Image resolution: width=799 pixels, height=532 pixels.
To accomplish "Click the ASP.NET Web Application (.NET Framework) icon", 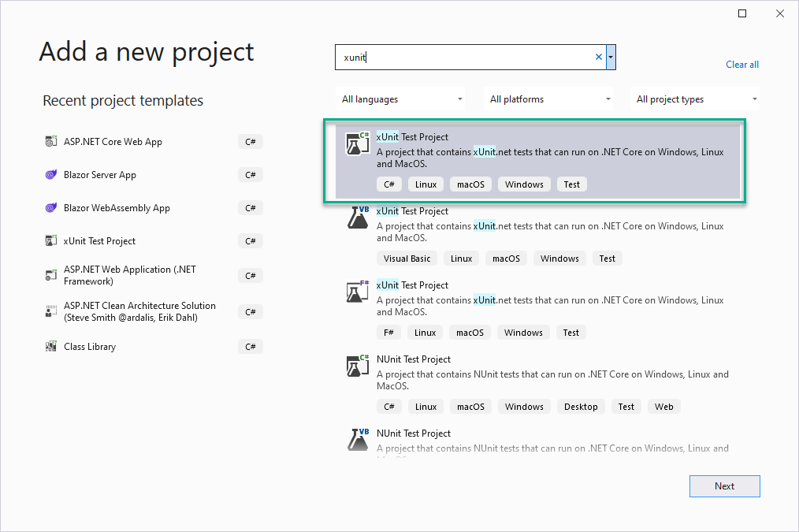I will point(52,274).
